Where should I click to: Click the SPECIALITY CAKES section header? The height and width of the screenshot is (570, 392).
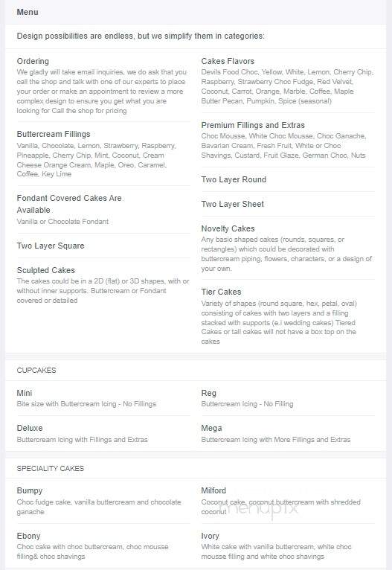[x=50, y=468]
